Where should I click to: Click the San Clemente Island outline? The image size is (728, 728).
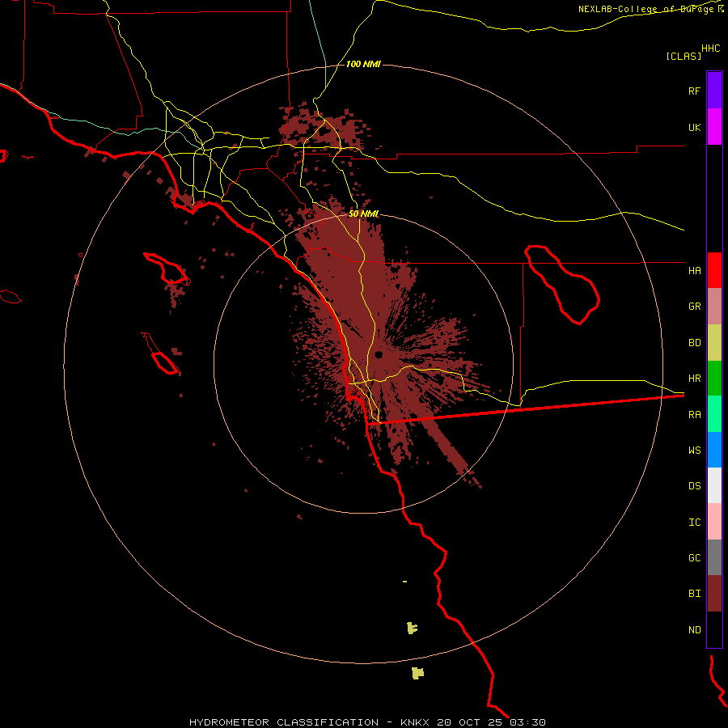tap(161, 353)
